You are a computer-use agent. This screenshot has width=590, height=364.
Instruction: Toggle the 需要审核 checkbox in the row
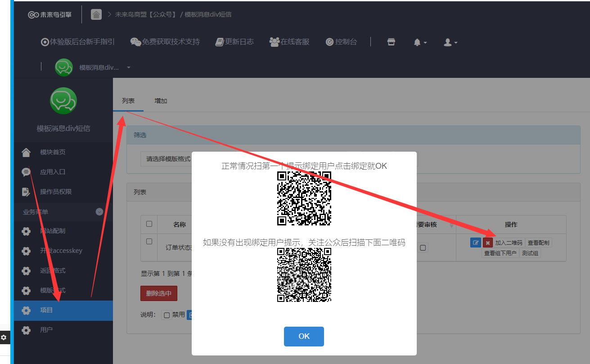coord(423,247)
